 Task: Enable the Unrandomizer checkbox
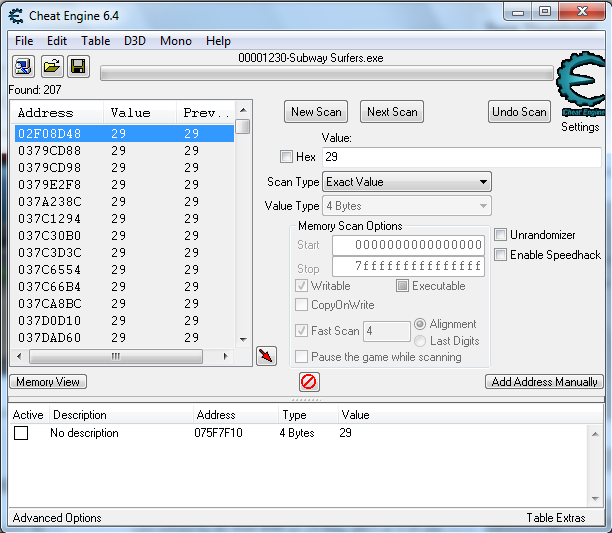click(500, 235)
